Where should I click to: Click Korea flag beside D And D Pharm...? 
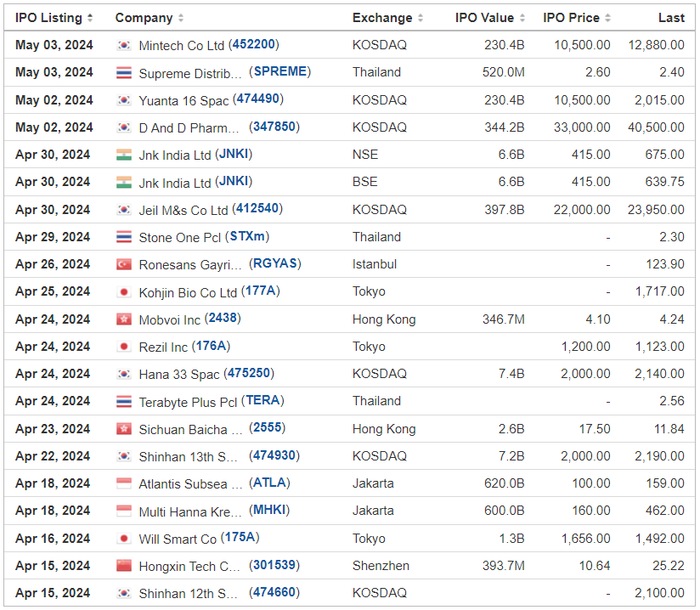click(x=124, y=127)
